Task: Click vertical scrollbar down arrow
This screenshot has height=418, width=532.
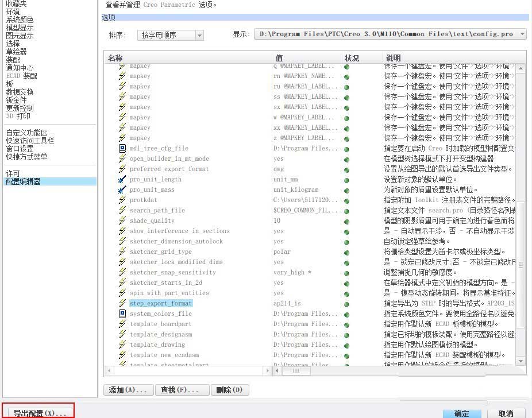Action: pyautogui.click(x=521, y=361)
